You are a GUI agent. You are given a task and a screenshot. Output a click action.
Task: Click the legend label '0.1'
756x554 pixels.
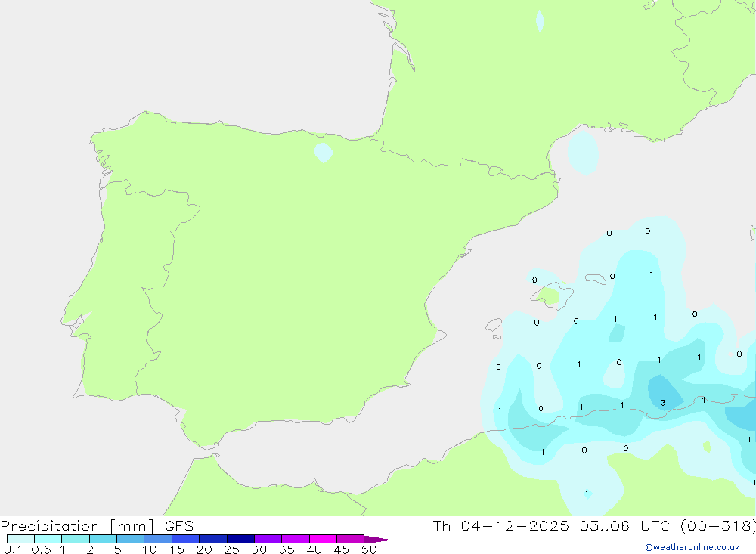pyautogui.click(x=13, y=549)
